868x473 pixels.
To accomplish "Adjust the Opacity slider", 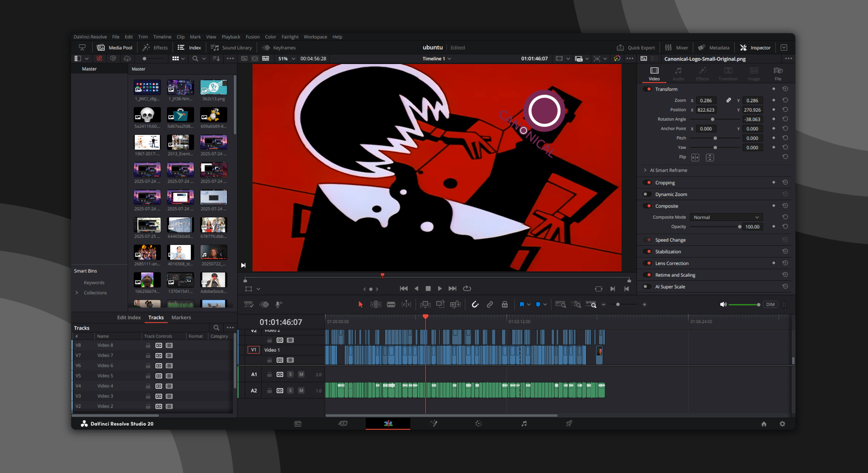I will (716, 227).
